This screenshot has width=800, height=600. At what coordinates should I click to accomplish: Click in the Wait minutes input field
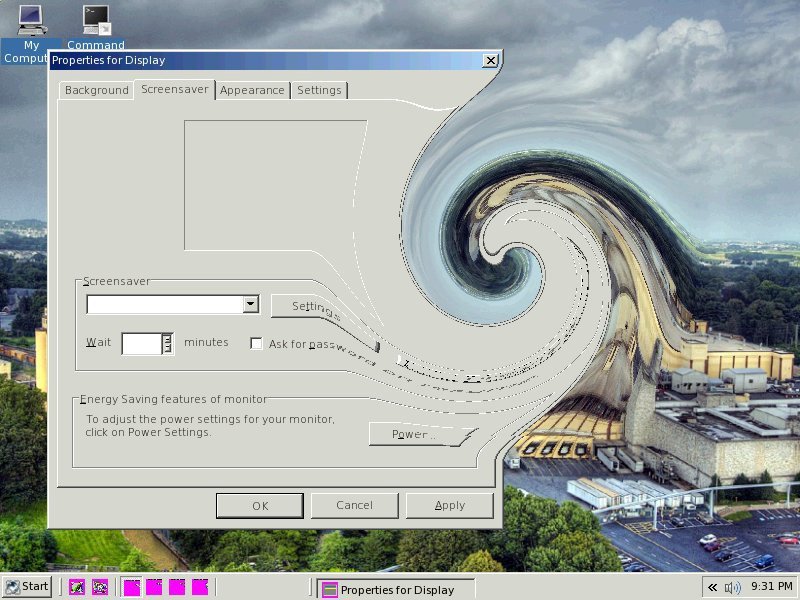point(141,344)
